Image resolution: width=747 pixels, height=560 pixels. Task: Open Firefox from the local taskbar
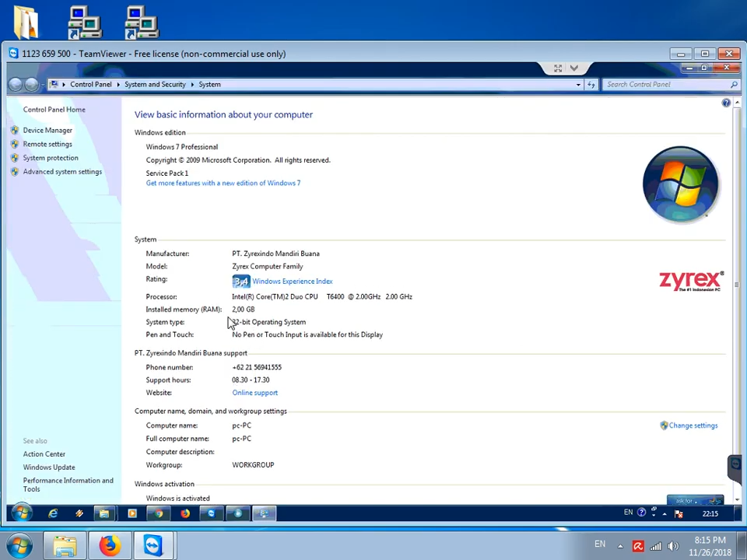[109, 545]
